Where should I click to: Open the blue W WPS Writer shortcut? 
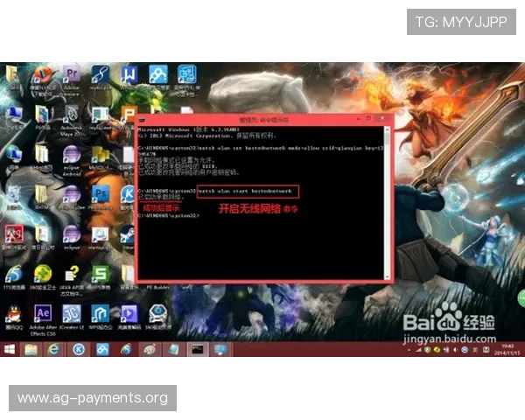click(x=129, y=75)
